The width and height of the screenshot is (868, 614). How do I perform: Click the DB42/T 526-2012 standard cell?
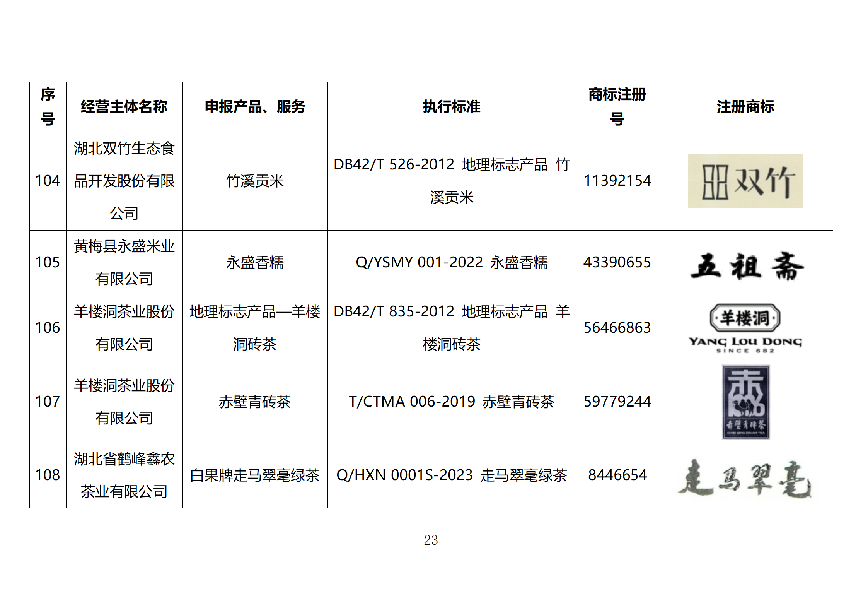(x=452, y=181)
